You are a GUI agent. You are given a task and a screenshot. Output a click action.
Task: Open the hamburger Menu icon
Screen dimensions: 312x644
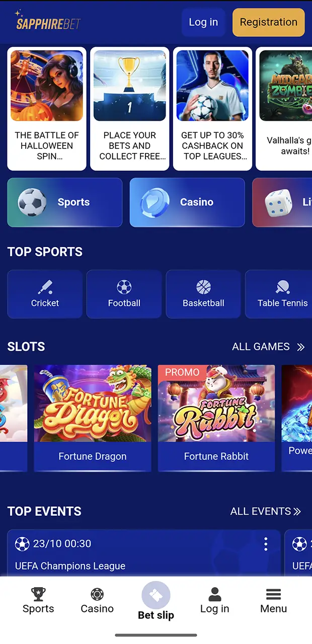coord(273,594)
